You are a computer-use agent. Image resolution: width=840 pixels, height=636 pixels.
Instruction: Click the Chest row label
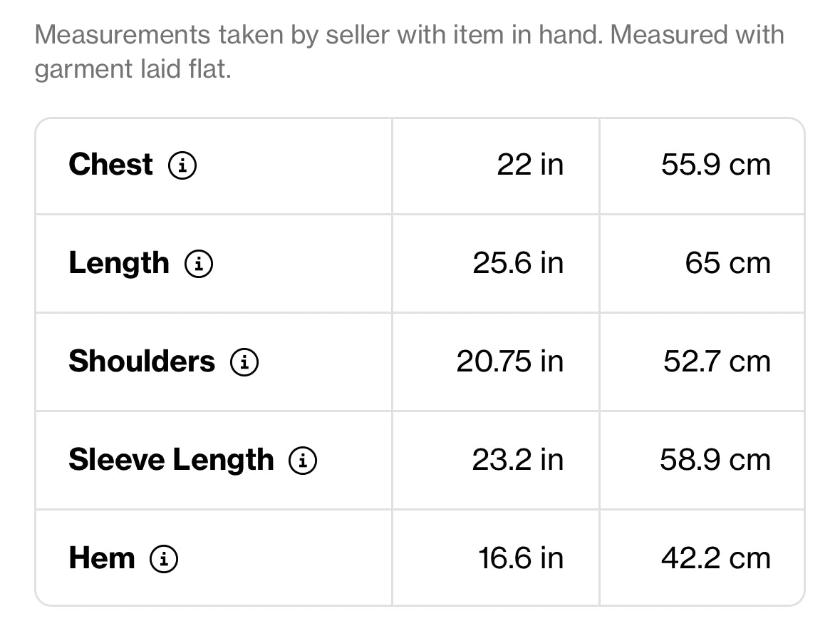point(110,165)
